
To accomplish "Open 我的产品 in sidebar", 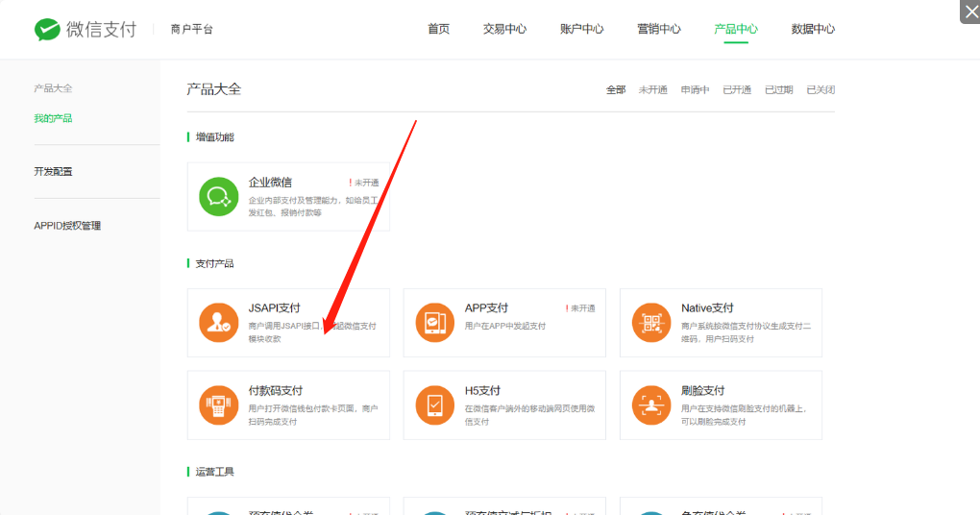I will click(x=53, y=118).
